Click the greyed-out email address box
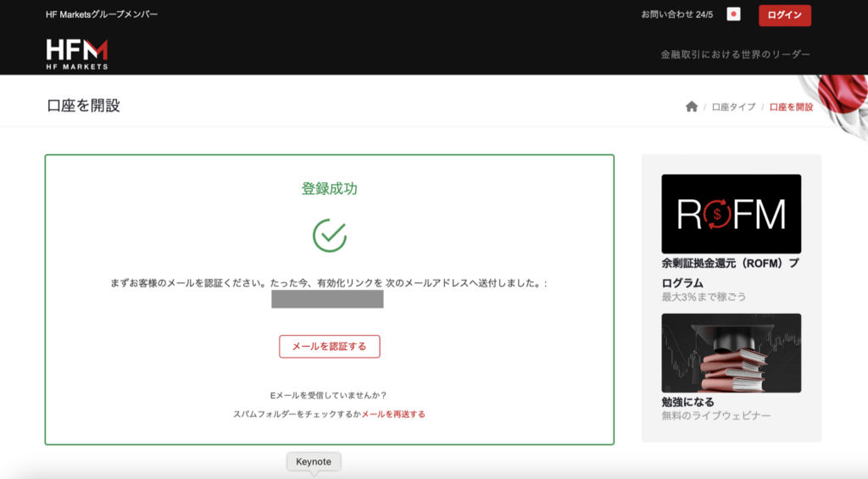This screenshot has height=479, width=868. pyautogui.click(x=327, y=299)
